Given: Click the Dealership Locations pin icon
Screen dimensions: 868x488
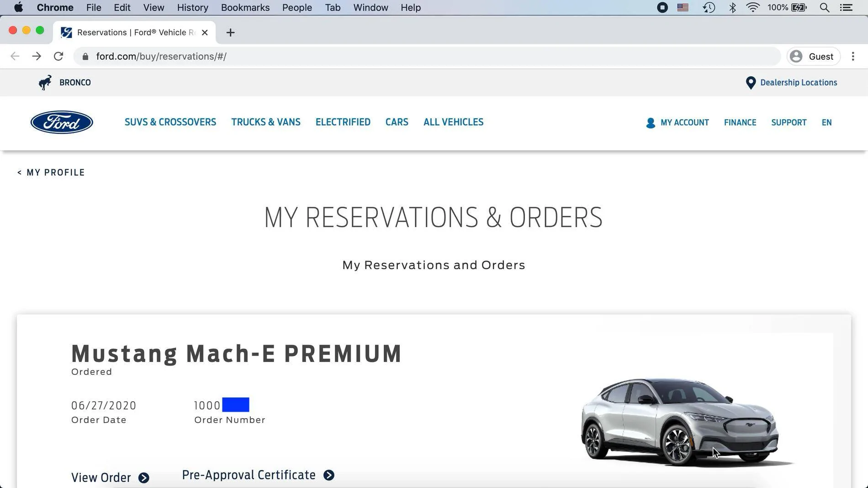Looking at the screenshot, I should coord(751,83).
